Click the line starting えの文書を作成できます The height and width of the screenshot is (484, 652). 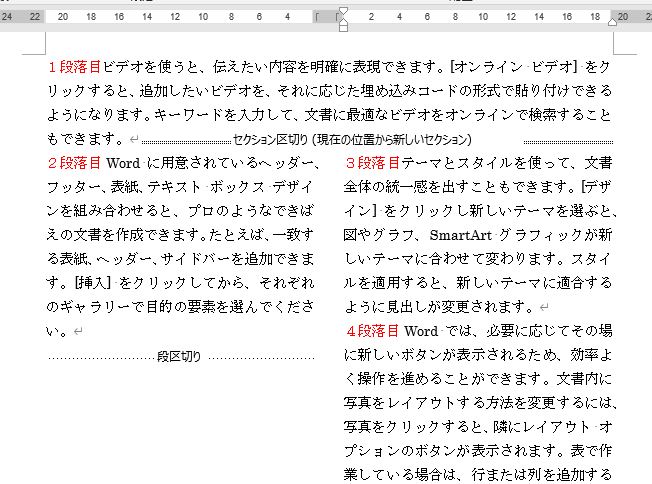coord(180,235)
